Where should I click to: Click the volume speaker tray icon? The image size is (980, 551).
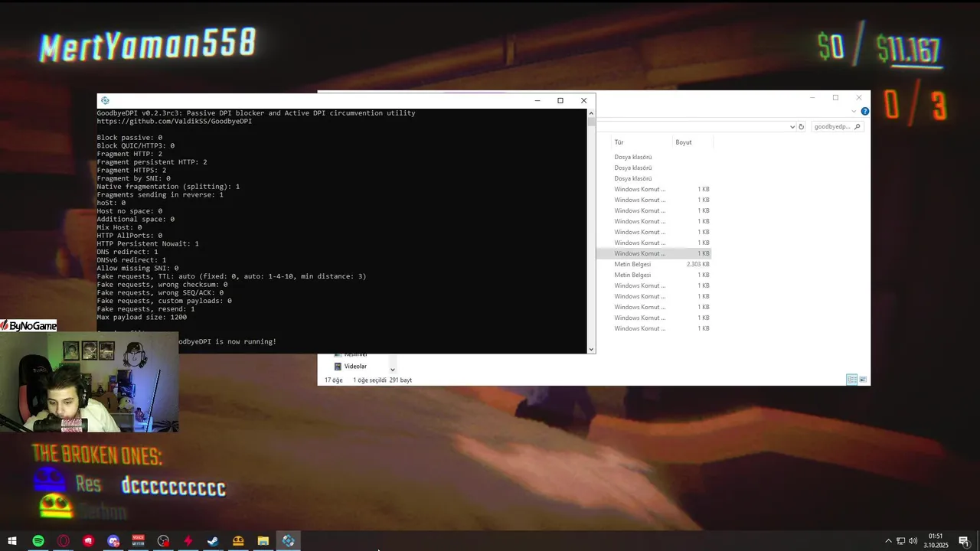[913, 541]
